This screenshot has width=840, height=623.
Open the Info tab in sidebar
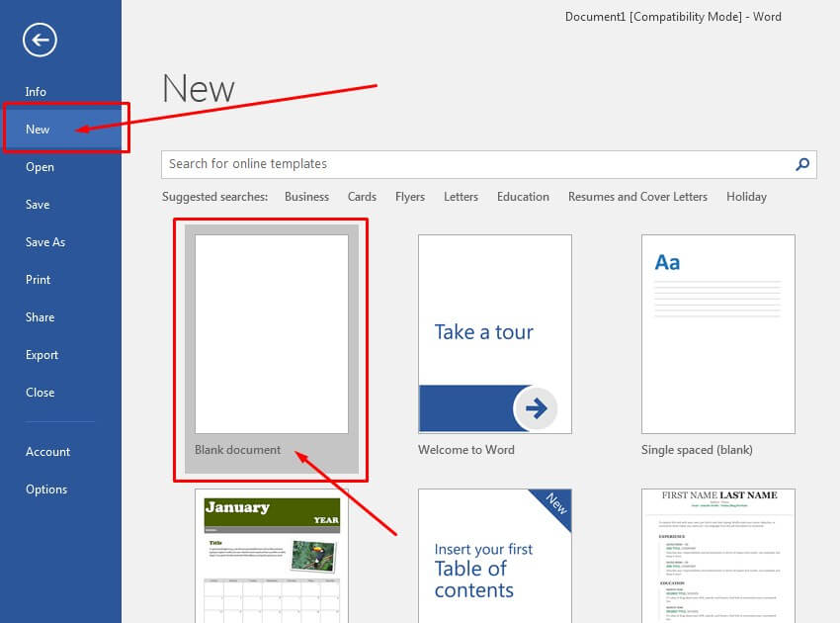pyautogui.click(x=37, y=92)
